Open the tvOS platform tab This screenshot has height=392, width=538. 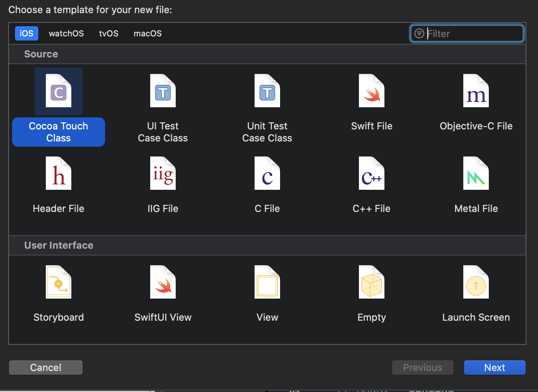click(x=109, y=33)
